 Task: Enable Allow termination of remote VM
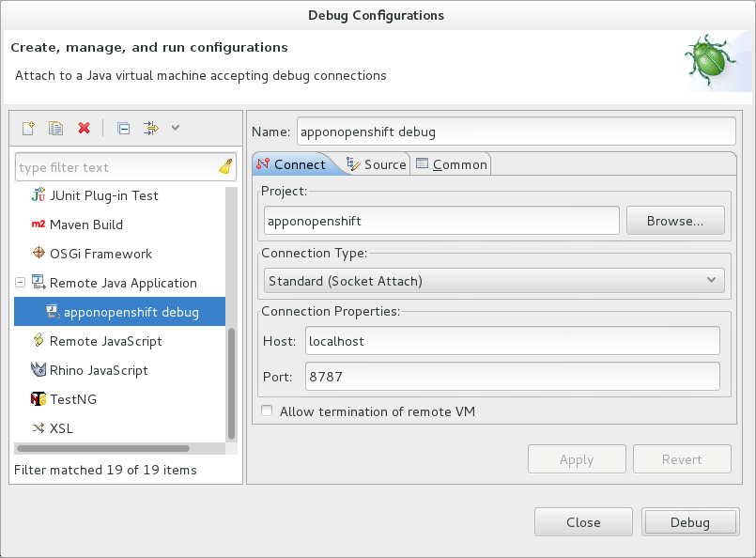coord(268,411)
